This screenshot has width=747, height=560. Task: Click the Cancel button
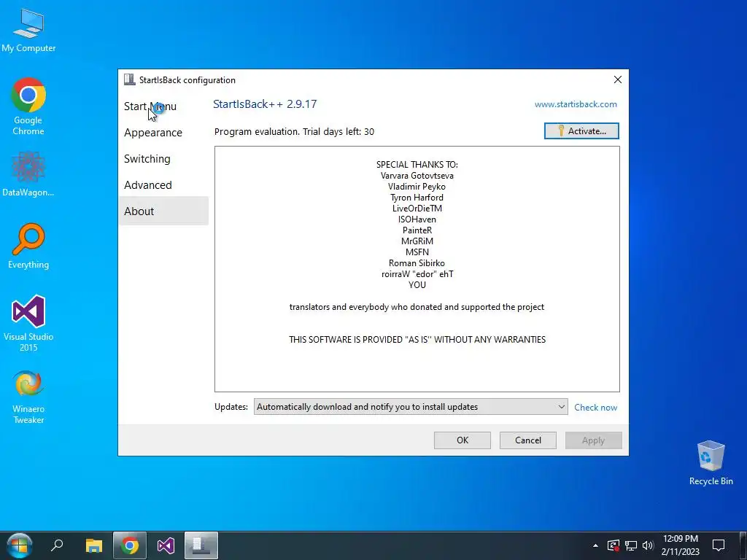(x=528, y=440)
